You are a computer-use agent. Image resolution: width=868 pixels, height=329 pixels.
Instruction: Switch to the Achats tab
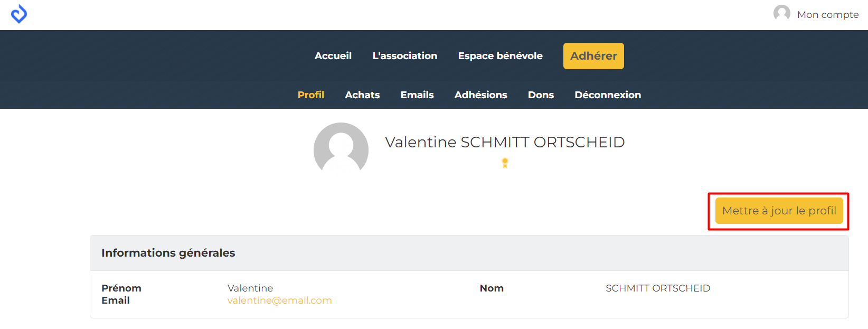362,95
